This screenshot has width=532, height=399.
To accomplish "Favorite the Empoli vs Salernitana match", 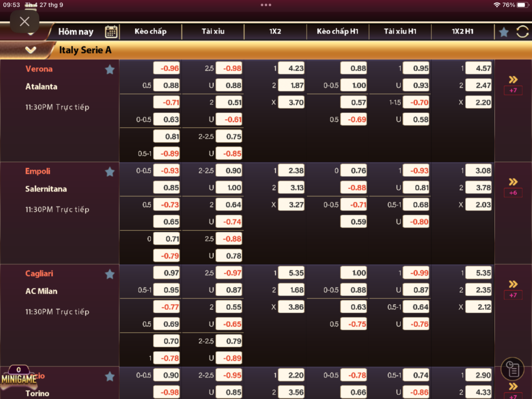I will coord(110,172).
